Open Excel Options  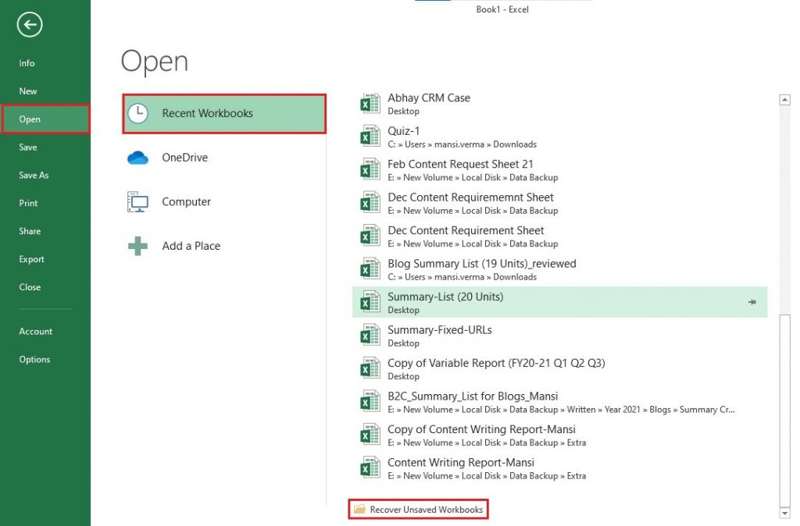pyautogui.click(x=45, y=360)
